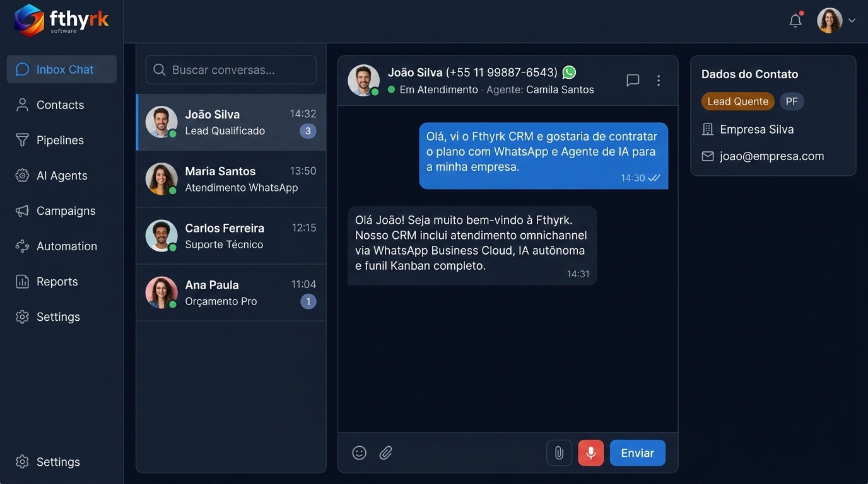Open the emoji picker
This screenshot has width=868, height=484.
(x=359, y=452)
